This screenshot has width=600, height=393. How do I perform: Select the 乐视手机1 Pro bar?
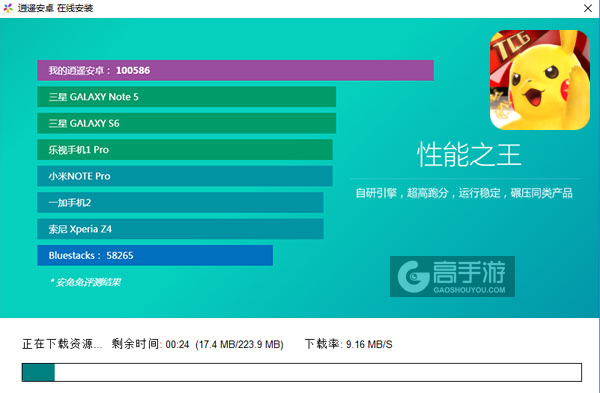[x=185, y=150]
